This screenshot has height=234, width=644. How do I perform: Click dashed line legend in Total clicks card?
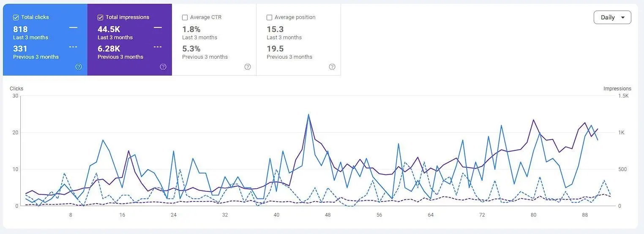coord(73,47)
